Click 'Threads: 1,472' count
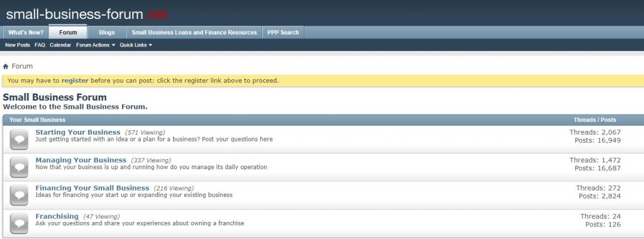The height and width of the screenshot is (239, 644). pyautogui.click(x=595, y=160)
